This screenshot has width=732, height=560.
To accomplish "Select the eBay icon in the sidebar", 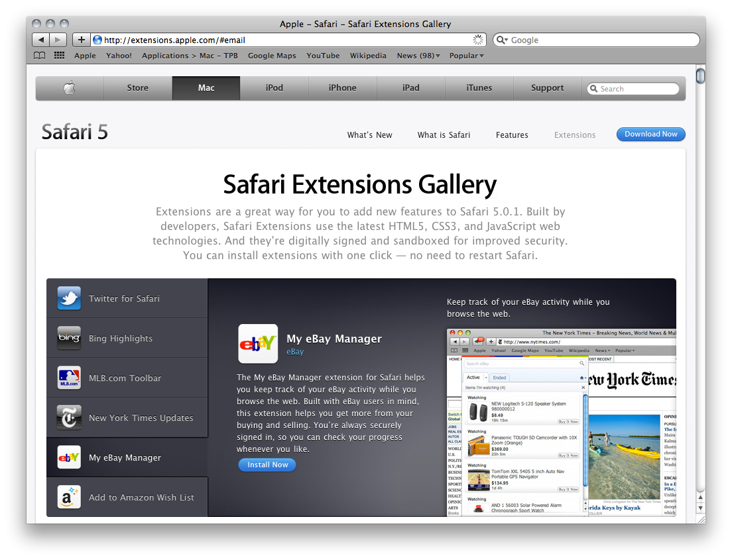I will point(69,457).
